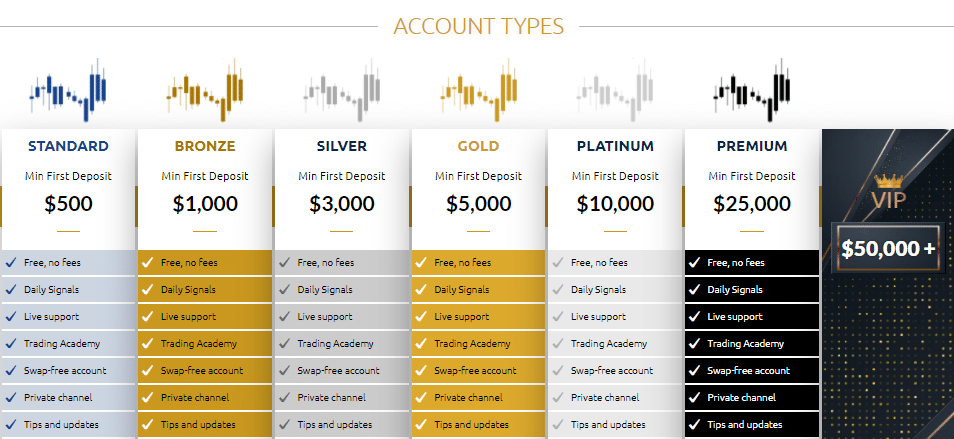The image size is (954, 439).
Task: Click Platinum Tips and updates row
Action: click(615, 424)
